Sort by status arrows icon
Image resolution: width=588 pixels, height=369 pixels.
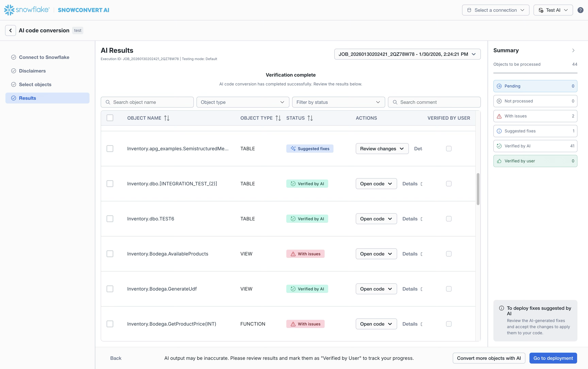[x=310, y=118]
